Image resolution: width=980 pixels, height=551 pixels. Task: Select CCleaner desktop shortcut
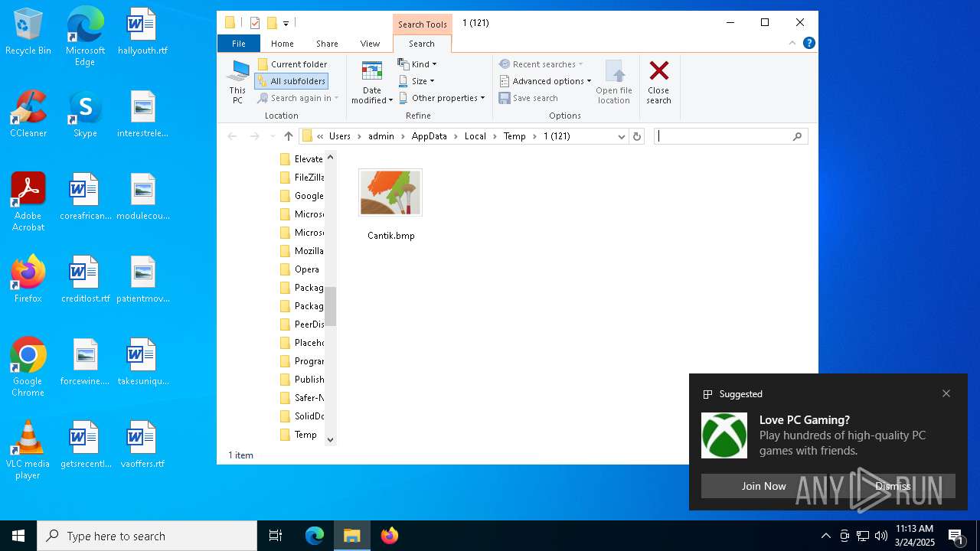pyautogui.click(x=28, y=115)
